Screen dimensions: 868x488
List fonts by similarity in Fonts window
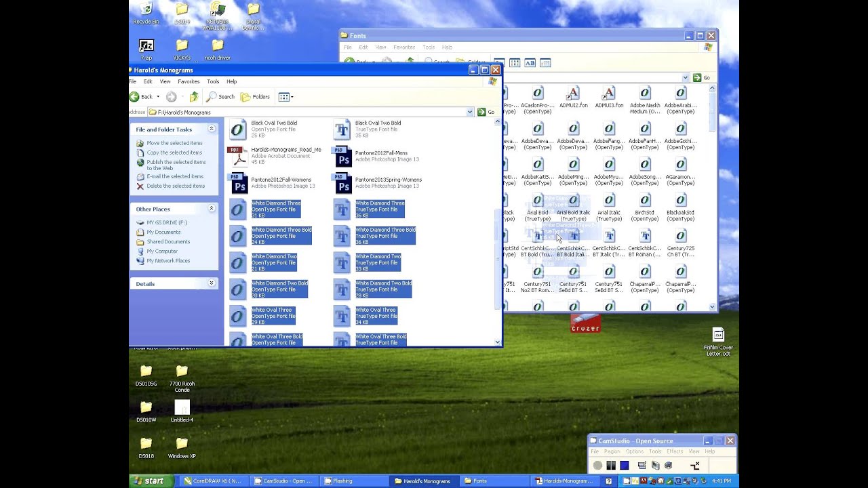pyautogui.click(x=530, y=63)
